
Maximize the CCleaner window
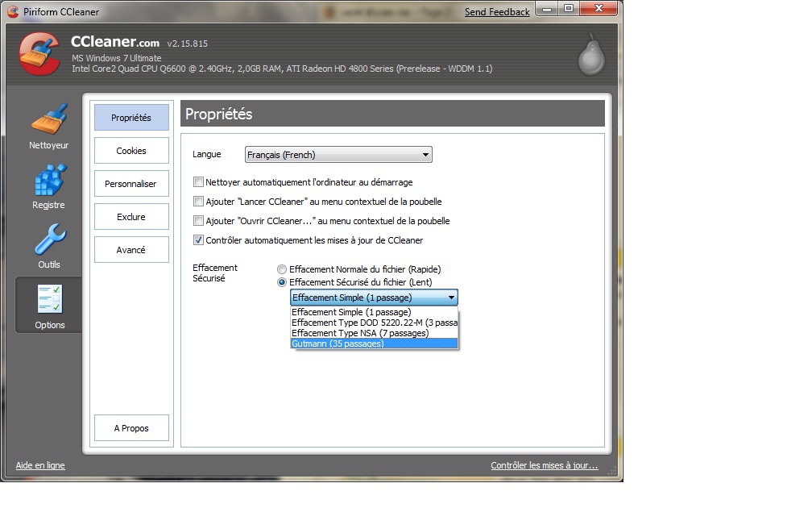[569, 9]
